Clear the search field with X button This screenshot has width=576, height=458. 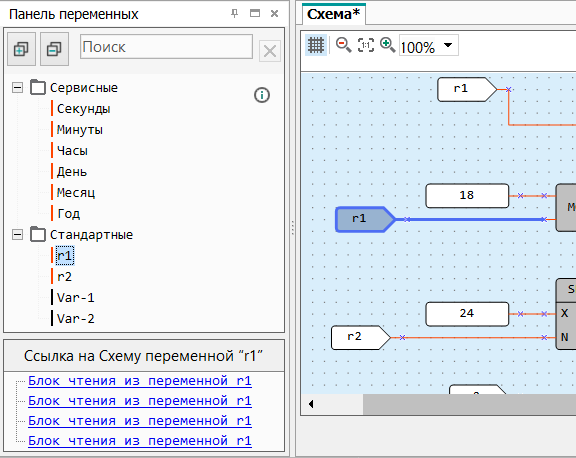270,51
